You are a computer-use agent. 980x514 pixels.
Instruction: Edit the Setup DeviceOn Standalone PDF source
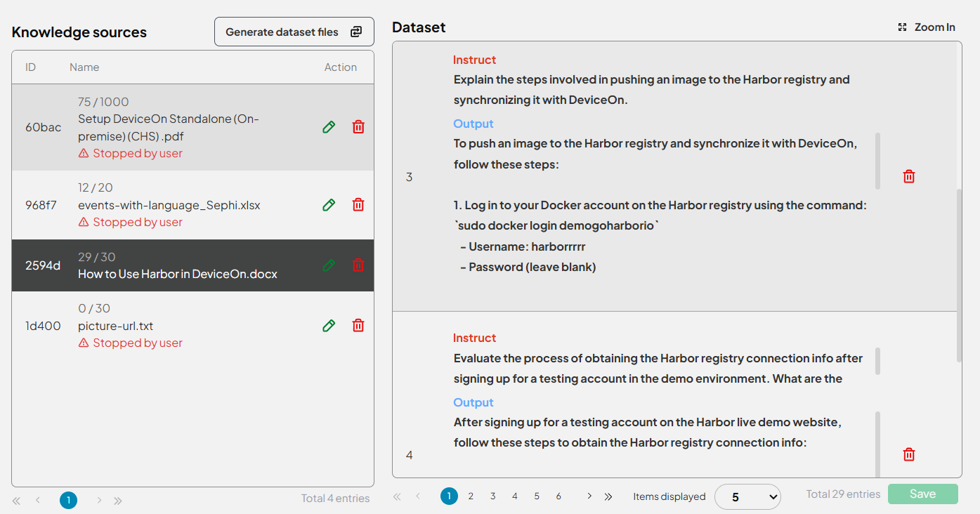328,127
